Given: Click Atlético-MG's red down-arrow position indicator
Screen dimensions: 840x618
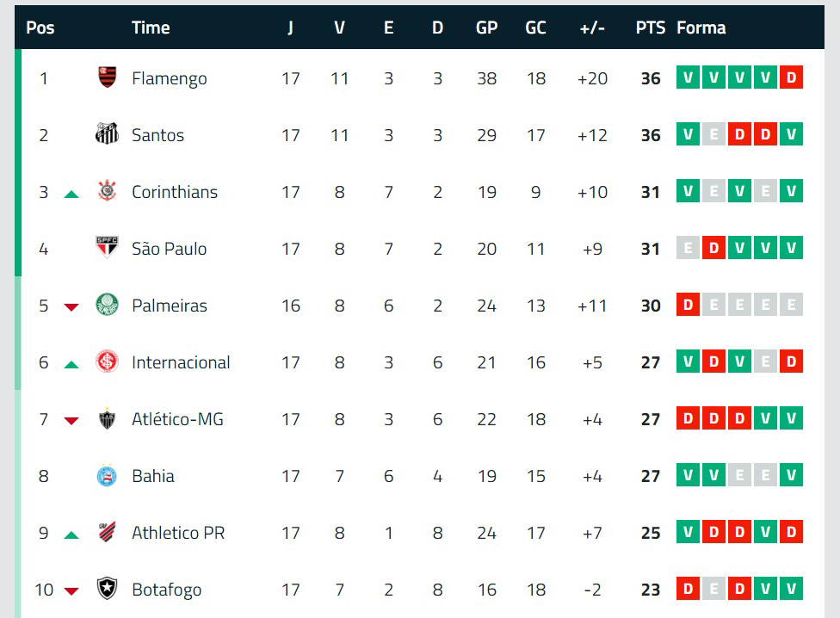Looking at the screenshot, I should 71,420.
